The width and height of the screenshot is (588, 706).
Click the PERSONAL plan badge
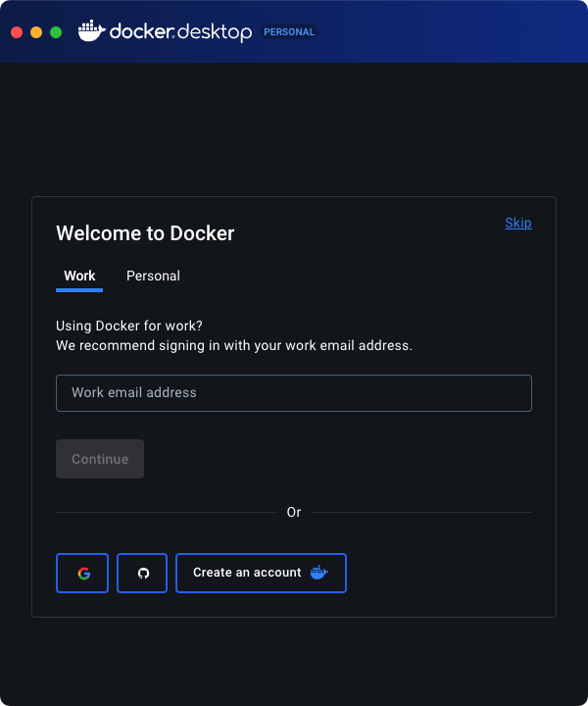(x=289, y=32)
